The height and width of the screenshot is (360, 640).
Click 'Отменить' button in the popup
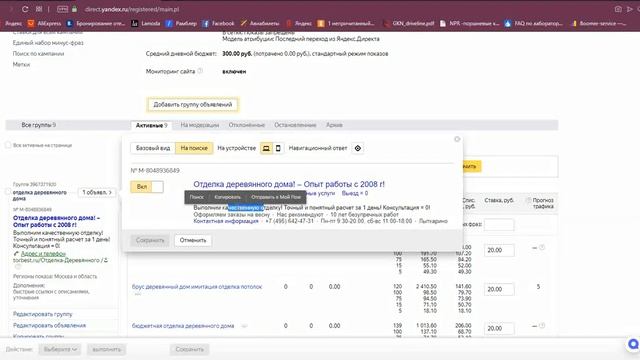[193, 240]
